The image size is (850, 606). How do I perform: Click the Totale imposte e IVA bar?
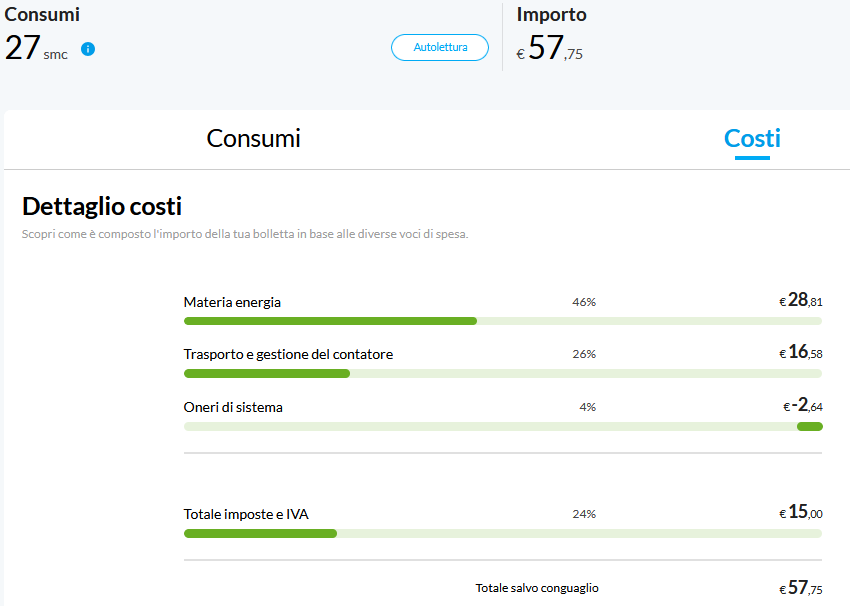(x=502, y=533)
